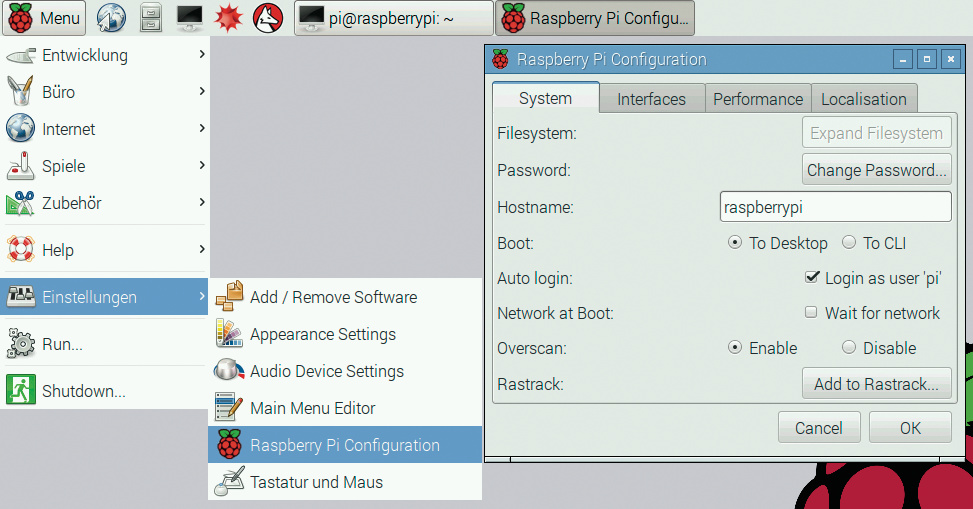This screenshot has height=509, width=973.
Task: Click the Add / Remove Software package icon
Action: pos(230,297)
